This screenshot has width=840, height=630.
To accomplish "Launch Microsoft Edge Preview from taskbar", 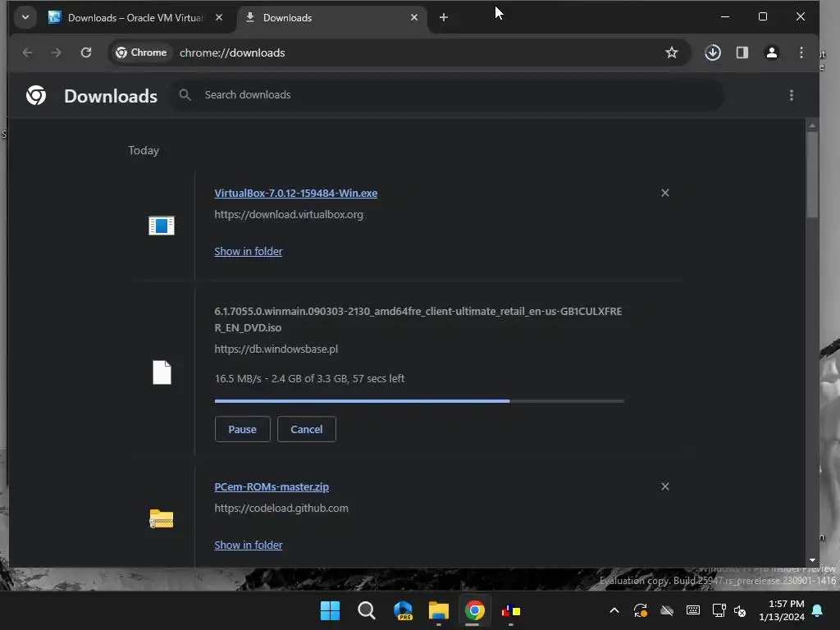I will point(403,610).
